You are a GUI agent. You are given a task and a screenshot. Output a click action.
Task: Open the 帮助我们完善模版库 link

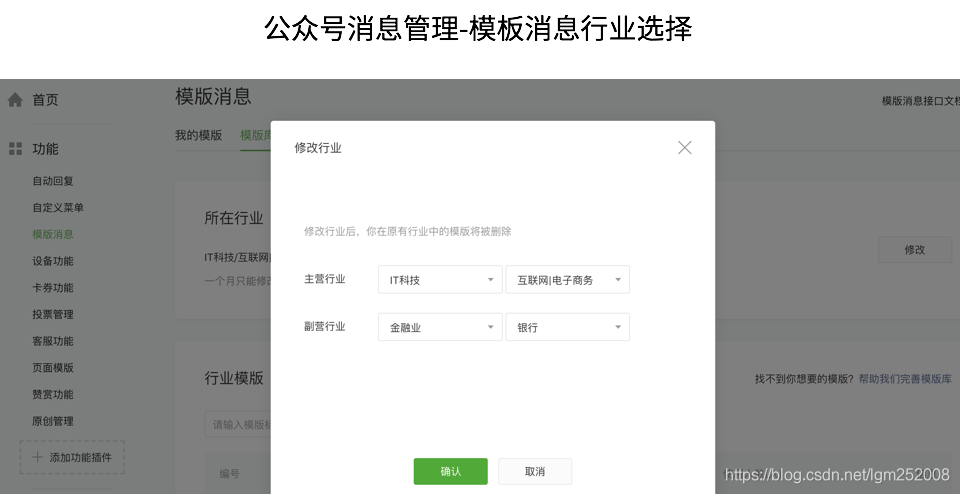[x=905, y=379]
